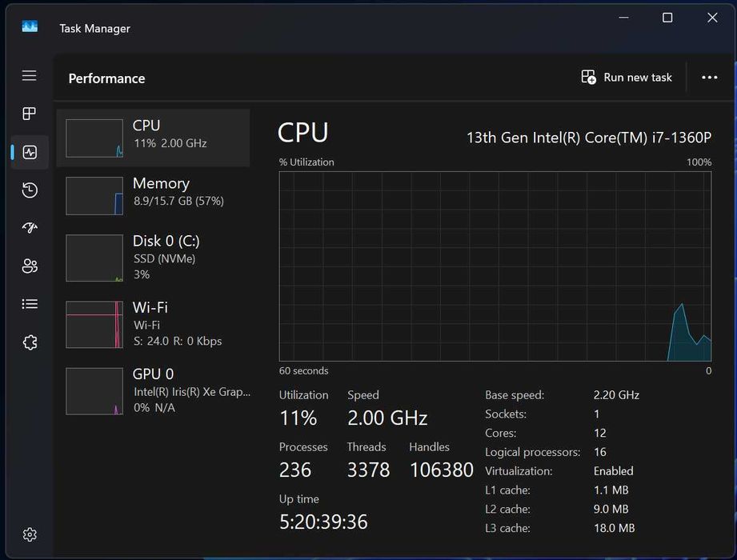Click the CPU mini graph thumbnail
Viewport: 737px width, 560px height.
click(94, 138)
